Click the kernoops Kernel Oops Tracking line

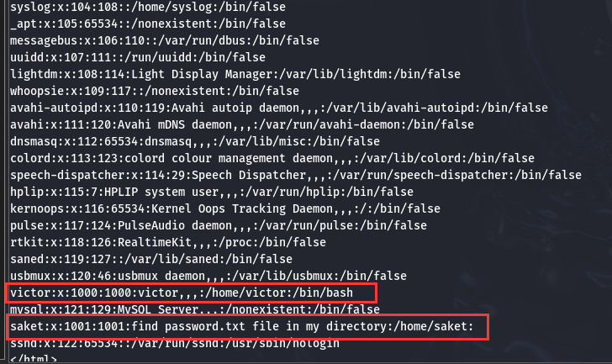click(224, 208)
